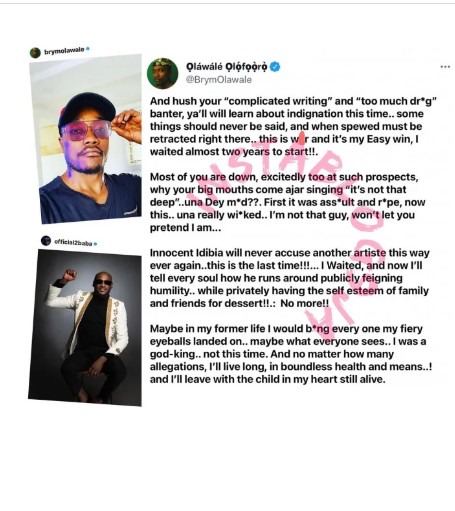
Task: Click the verified dot next to official2baba
Action: click(x=95, y=244)
